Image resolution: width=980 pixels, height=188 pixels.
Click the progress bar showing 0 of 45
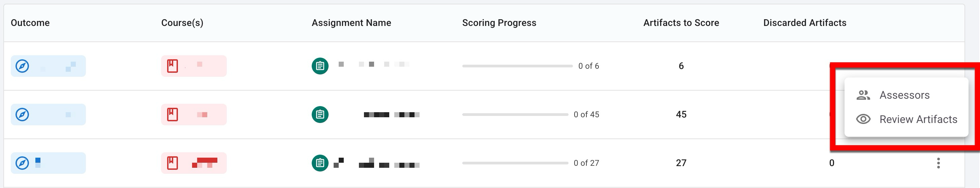515,115
